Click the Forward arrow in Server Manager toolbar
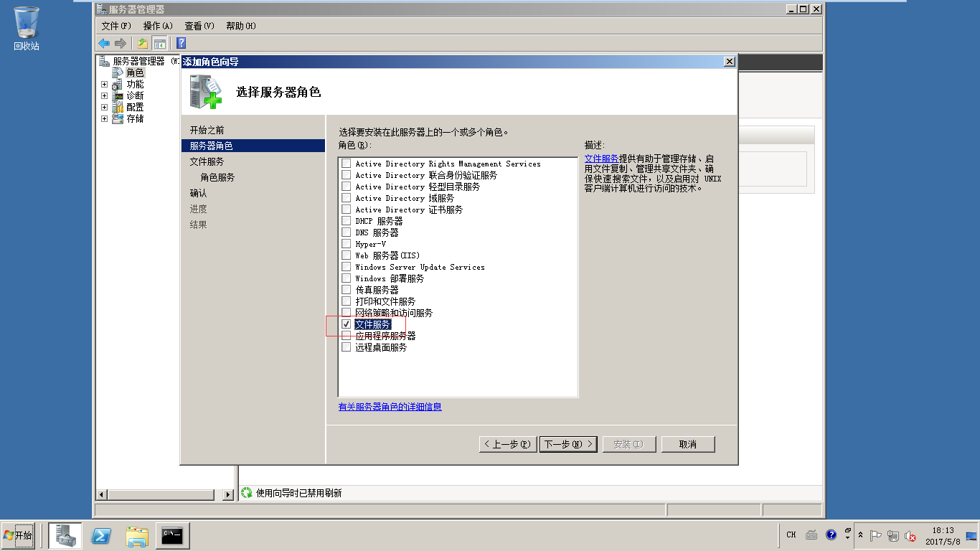The height and width of the screenshot is (551, 980). [121, 43]
